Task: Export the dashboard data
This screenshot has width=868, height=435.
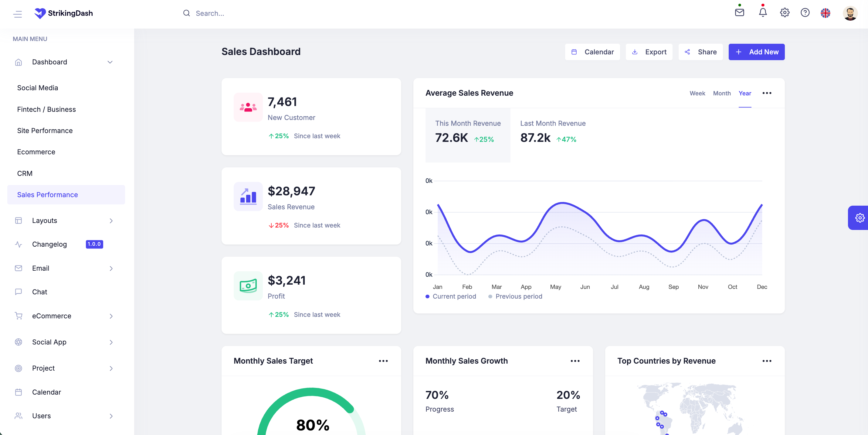Action: tap(649, 52)
